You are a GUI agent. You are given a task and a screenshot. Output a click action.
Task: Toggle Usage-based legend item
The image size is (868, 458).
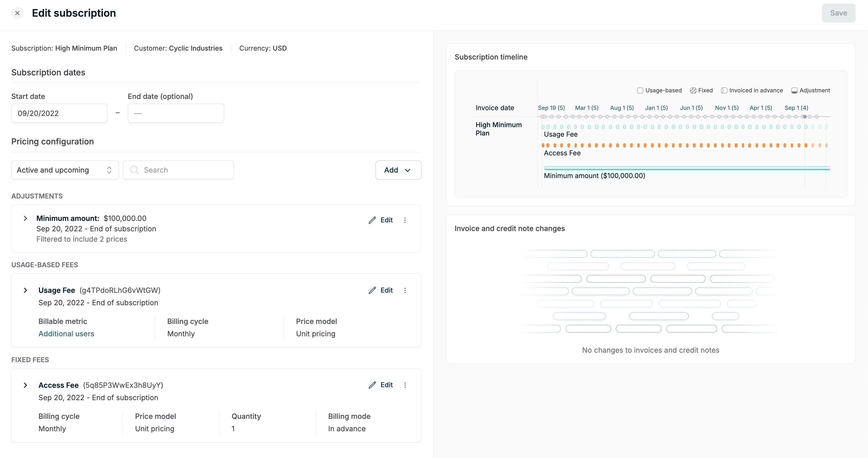coord(659,90)
